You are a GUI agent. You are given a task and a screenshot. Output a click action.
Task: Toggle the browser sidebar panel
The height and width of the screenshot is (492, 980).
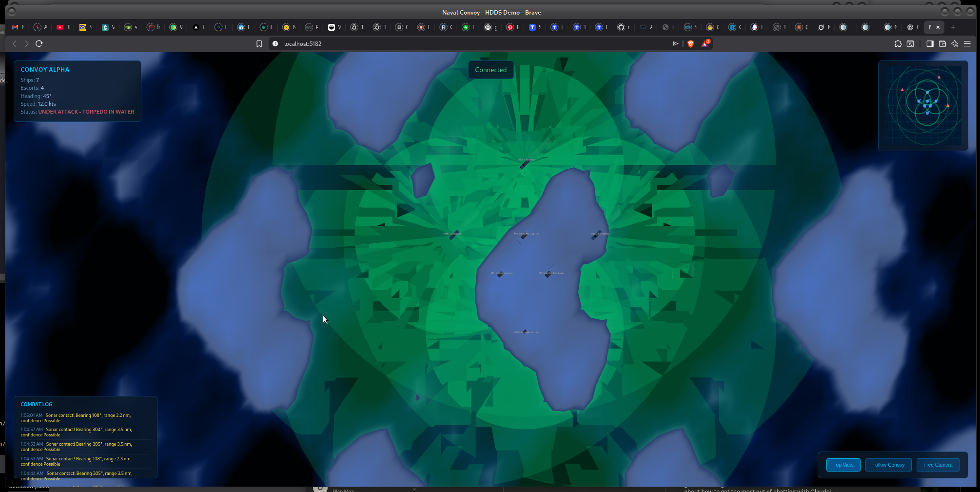tap(930, 44)
